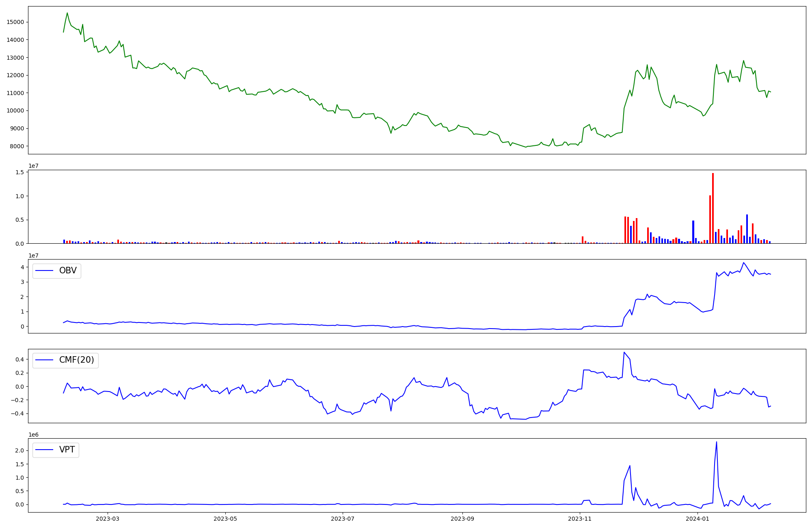Select the 2023-05 x-axis date label
812x528 pixels.
[x=225, y=519]
